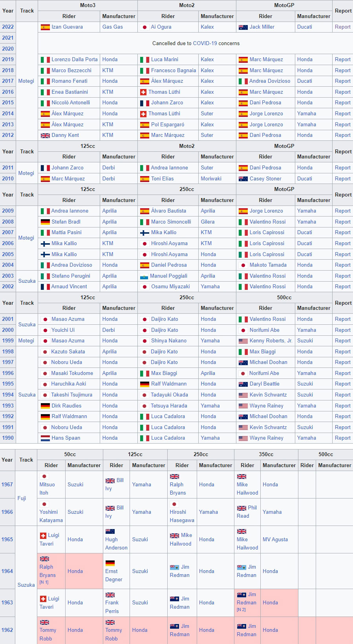Click the Gas Gas manufacturer link
This screenshot has width=353, height=644.
tap(112, 27)
